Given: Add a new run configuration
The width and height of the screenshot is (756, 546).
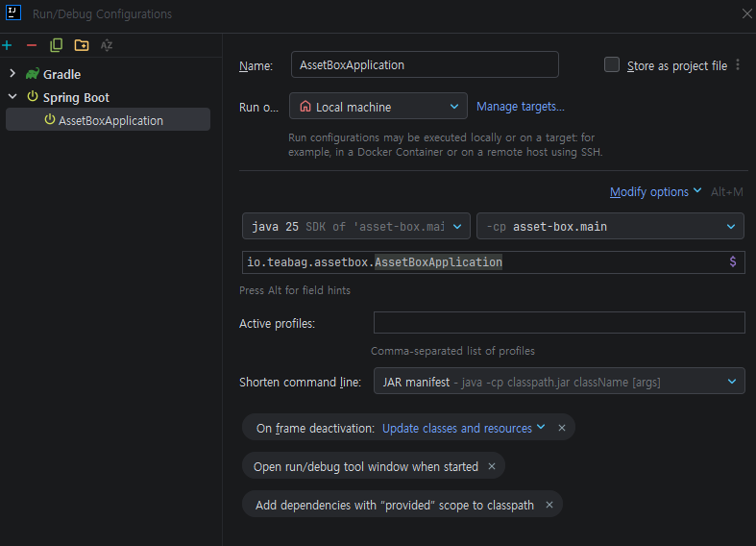Looking at the screenshot, I should 7,45.
